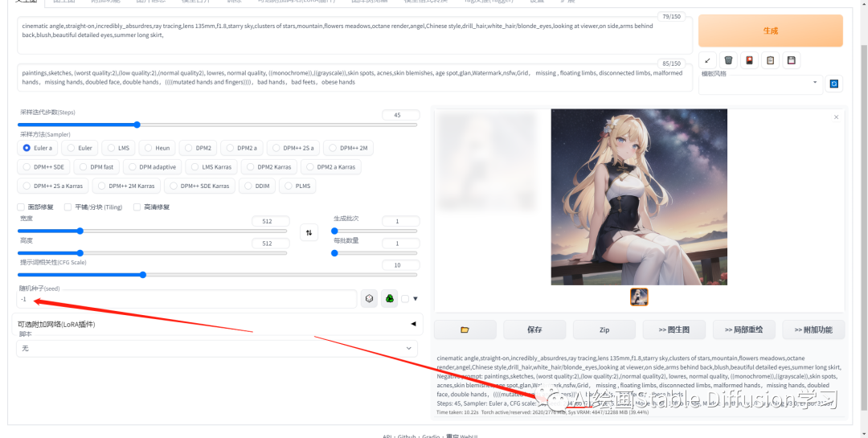Click the floppy disk save style icon

pyautogui.click(x=791, y=59)
